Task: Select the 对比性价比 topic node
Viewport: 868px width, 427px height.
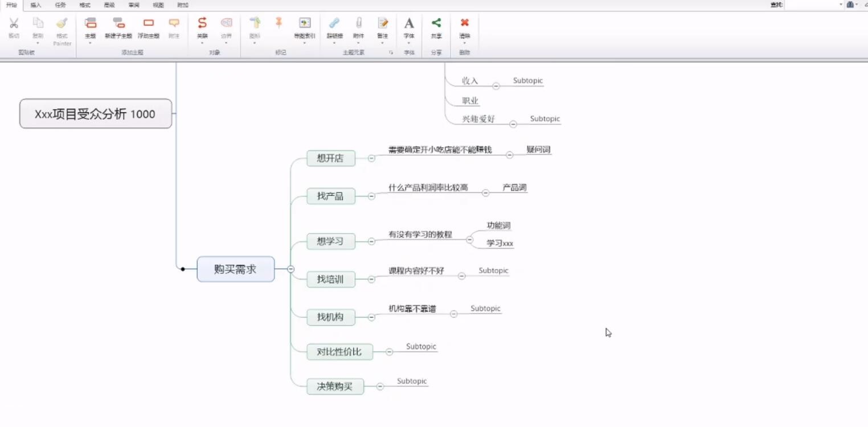Action: tap(340, 352)
